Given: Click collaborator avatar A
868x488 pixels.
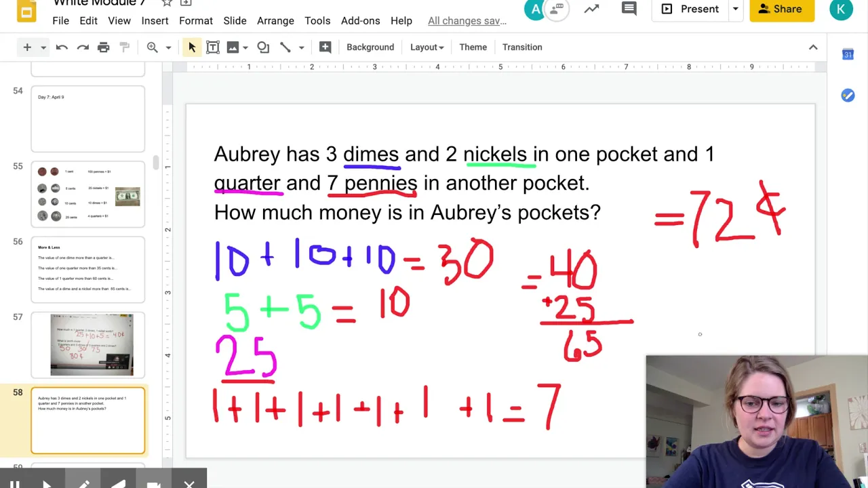Looking at the screenshot, I should coord(536,9).
